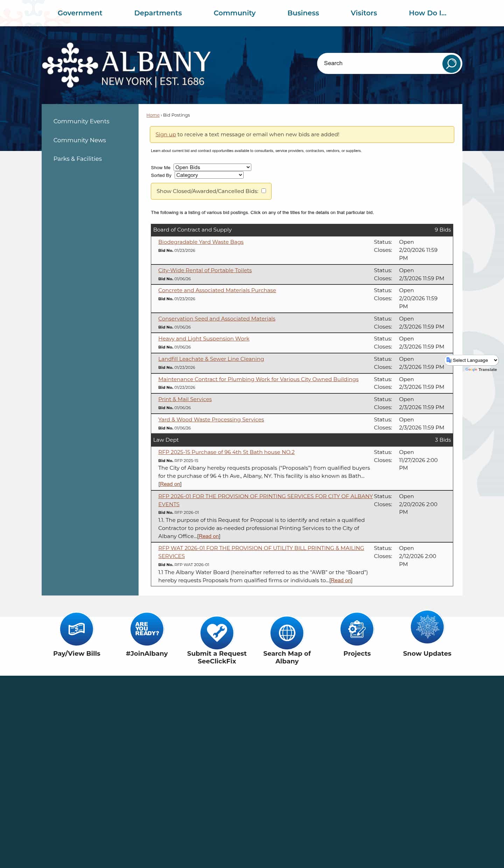Viewport: 504px width, 868px height.
Task: Click the #JoinAlbany label
Action: [x=147, y=653]
